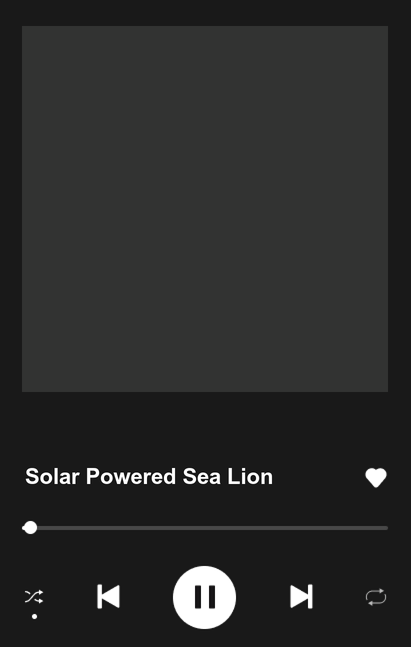Seek to the middle of the progress bar
Image resolution: width=411 pixels, height=647 pixels.
pyautogui.click(x=205, y=528)
